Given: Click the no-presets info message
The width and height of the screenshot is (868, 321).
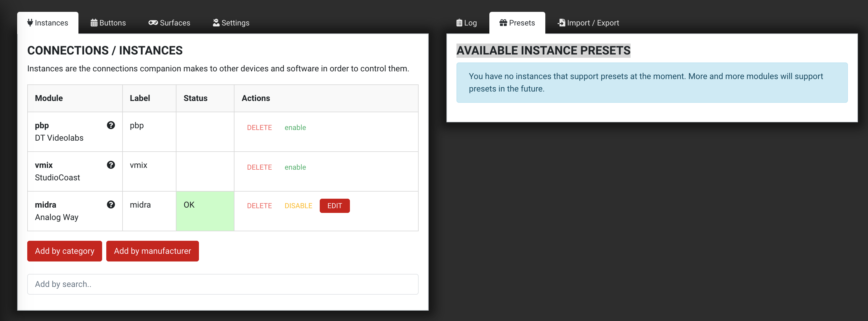Looking at the screenshot, I should tap(652, 83).
